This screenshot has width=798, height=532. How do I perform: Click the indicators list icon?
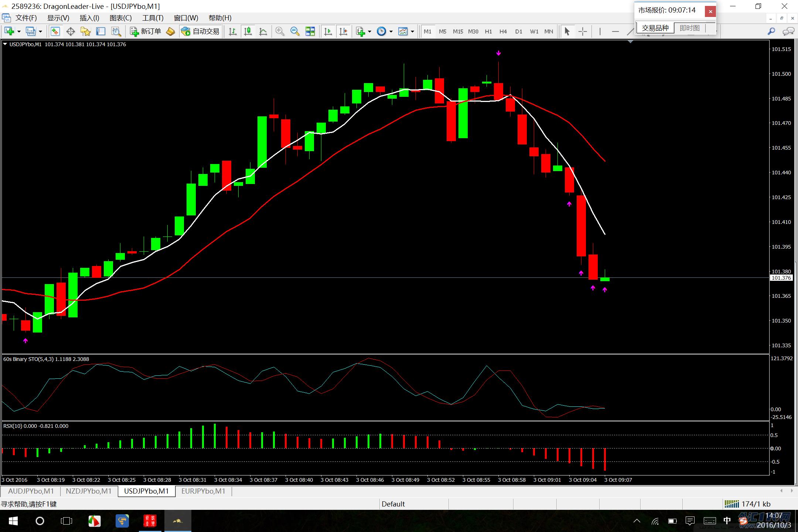(360, 31)
